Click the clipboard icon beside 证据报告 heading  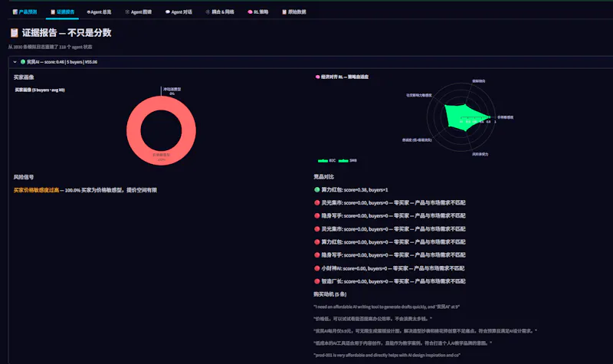pyautogui.click(x=14, y=33)
